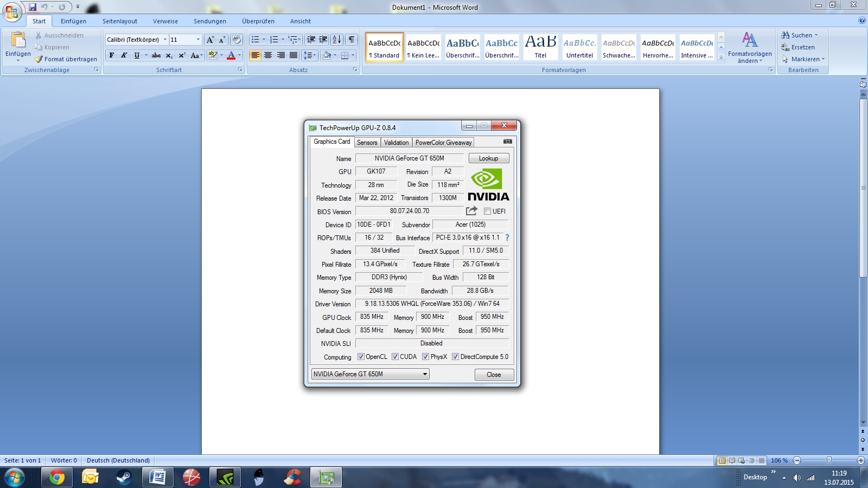The image size is (868, 488).
Task: Open Formatvorlagen ändern dropdown
Action: pos(750,47)
